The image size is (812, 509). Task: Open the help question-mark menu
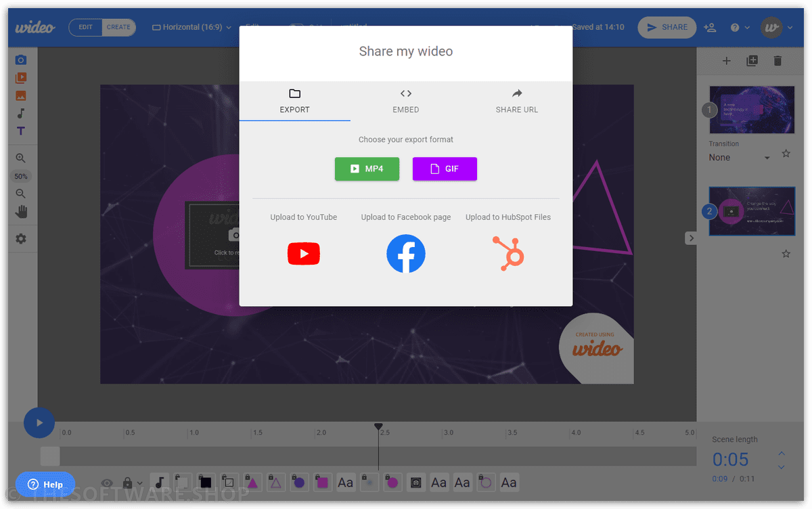pos(740,28)
